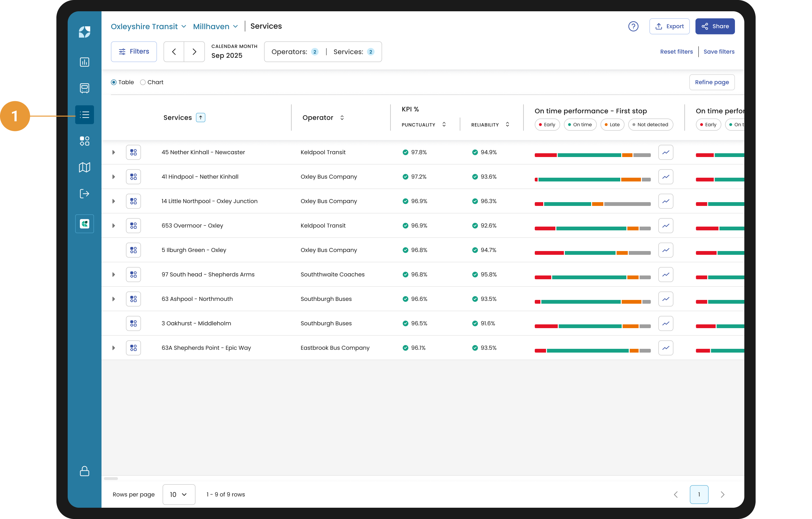Go to next calendar month arrow
This screenshot has height=519, width=812.
194,52
